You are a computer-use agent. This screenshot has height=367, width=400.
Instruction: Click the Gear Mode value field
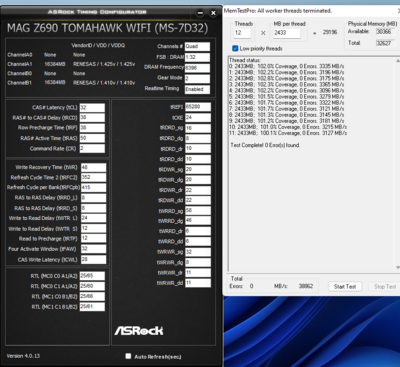(x=197, y=78)
